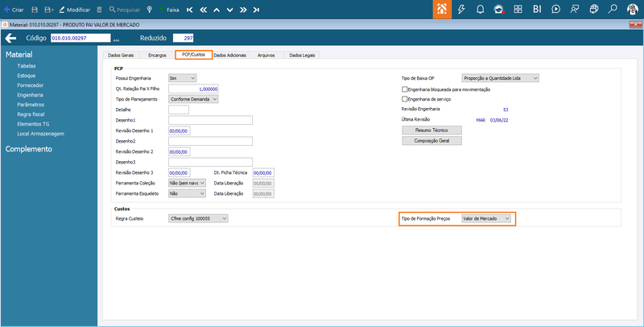This screenshot has height=327, width=644.
Task: Click the orange home icon
Action: [442, 10]
